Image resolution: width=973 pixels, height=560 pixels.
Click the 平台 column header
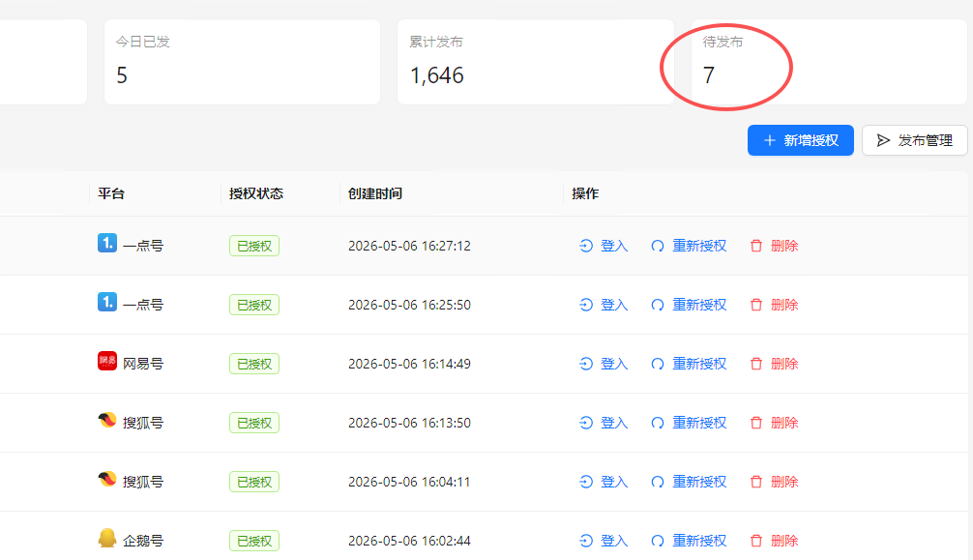(111, 193)
